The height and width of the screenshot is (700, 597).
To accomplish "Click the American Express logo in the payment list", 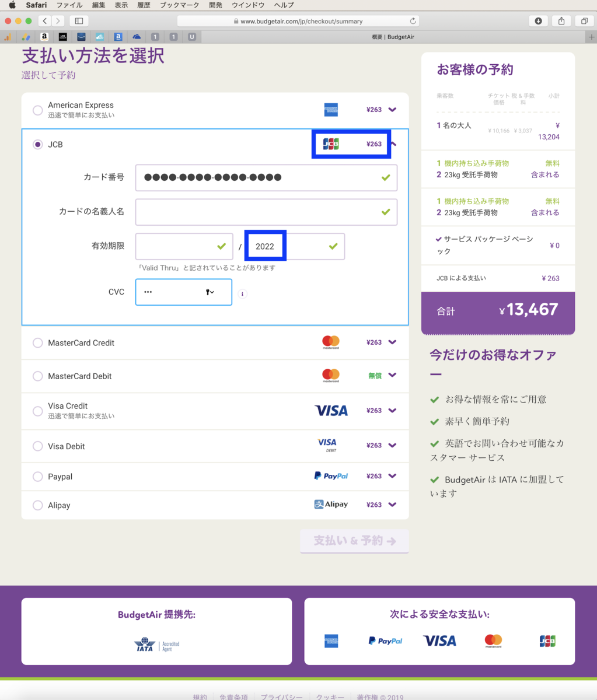I will point(331,110).
